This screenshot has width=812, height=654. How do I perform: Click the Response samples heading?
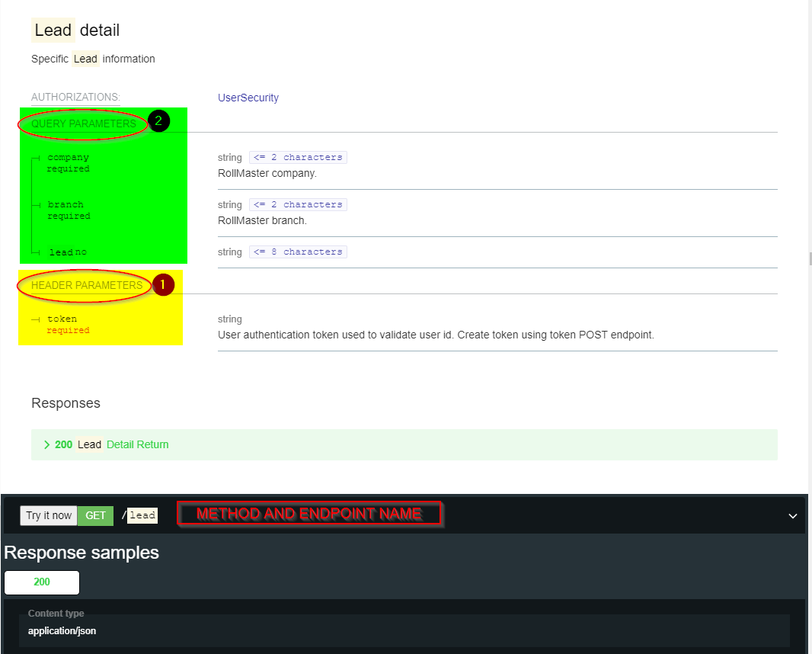click(82, 553)
